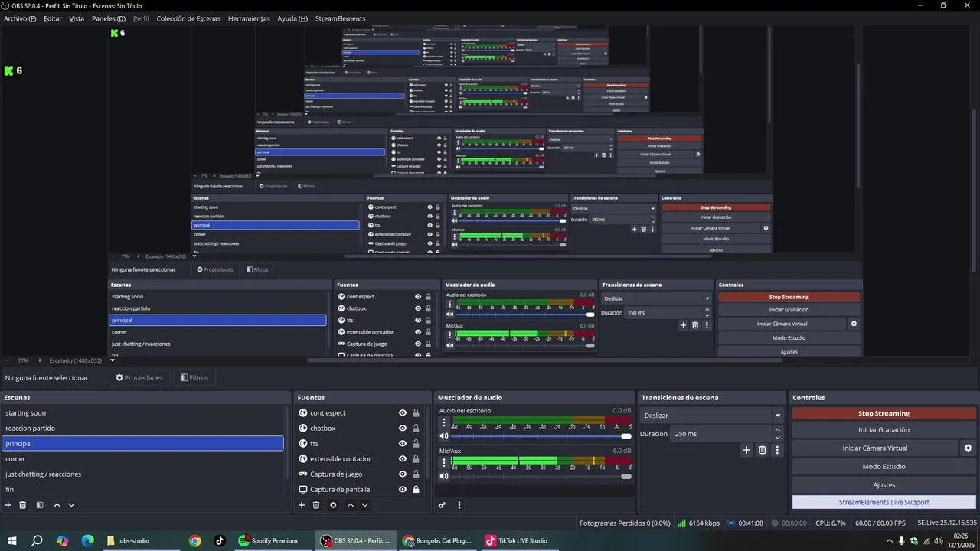Screen dimensions: 980x551
Task: Switch to Spotify Premium in taskbar
Action: point(269,540)
